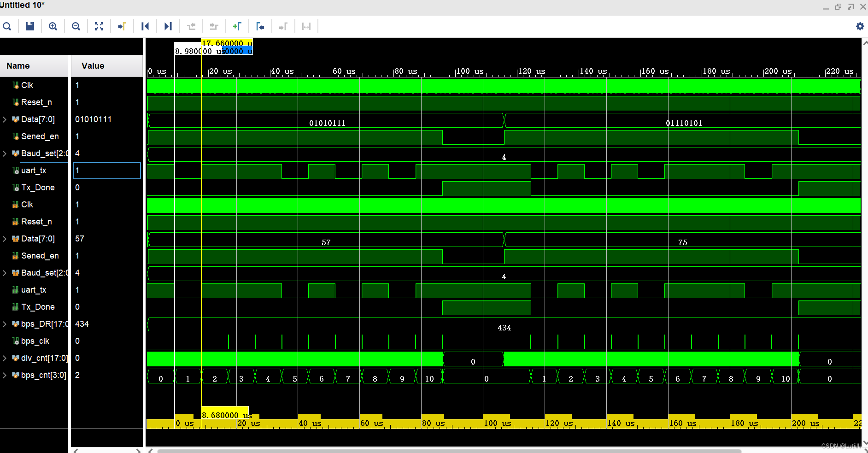
Task: Expand the Data[7:0] bus signal
Action: pos(5,119)
